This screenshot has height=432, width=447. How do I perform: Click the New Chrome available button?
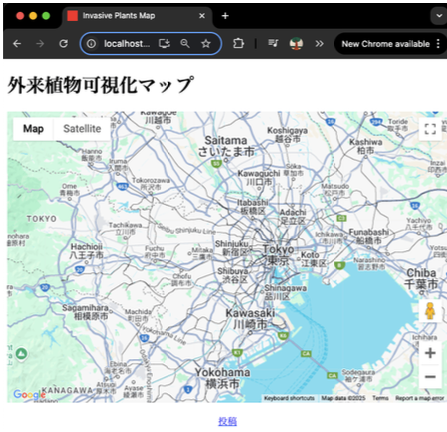[386, 44]
